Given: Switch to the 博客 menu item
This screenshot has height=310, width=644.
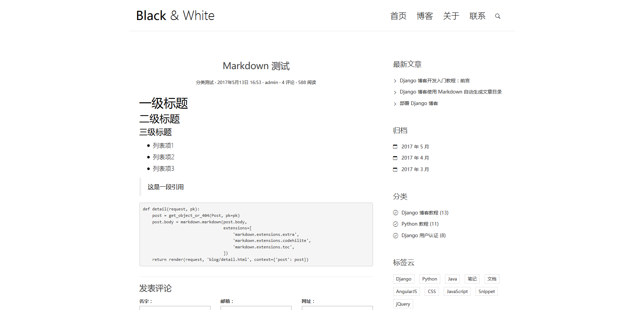Looking at the screenshot, I should click(x=425, y=16).
